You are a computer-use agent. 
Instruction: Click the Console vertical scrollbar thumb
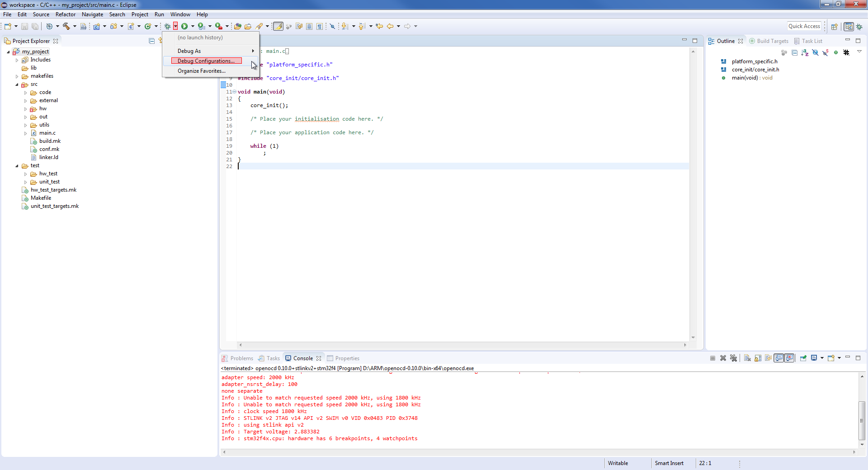point(862,420)
